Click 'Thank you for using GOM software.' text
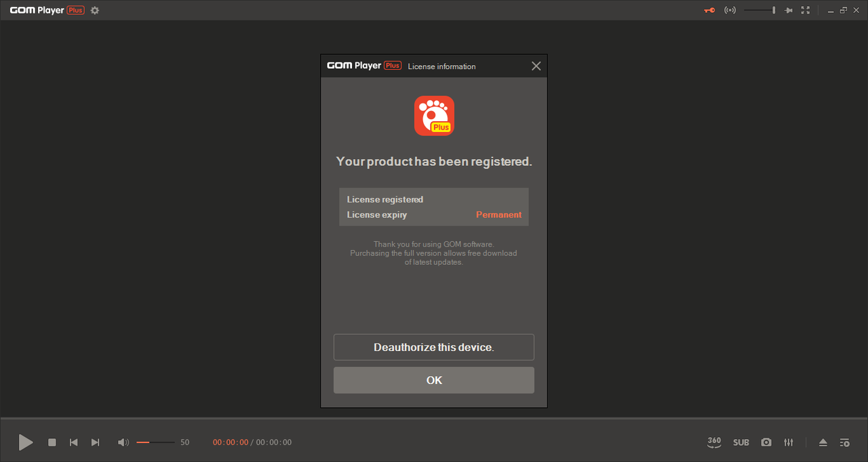The width and height of the screenshot is (868, 462). (434, 244)
